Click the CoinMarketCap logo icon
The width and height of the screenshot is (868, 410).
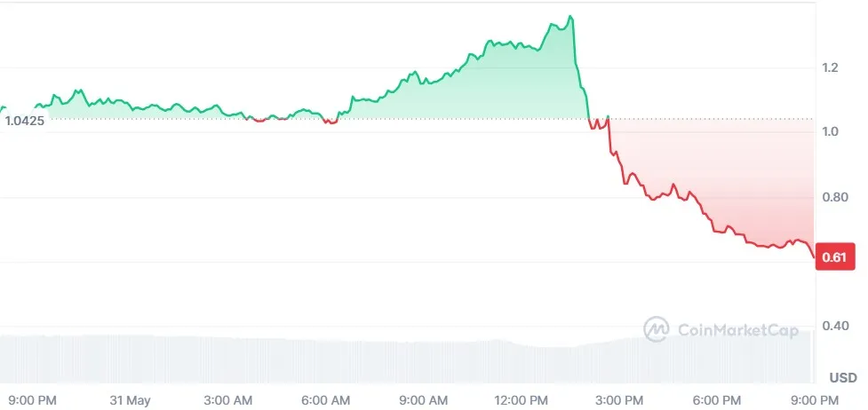pos(657,329)
